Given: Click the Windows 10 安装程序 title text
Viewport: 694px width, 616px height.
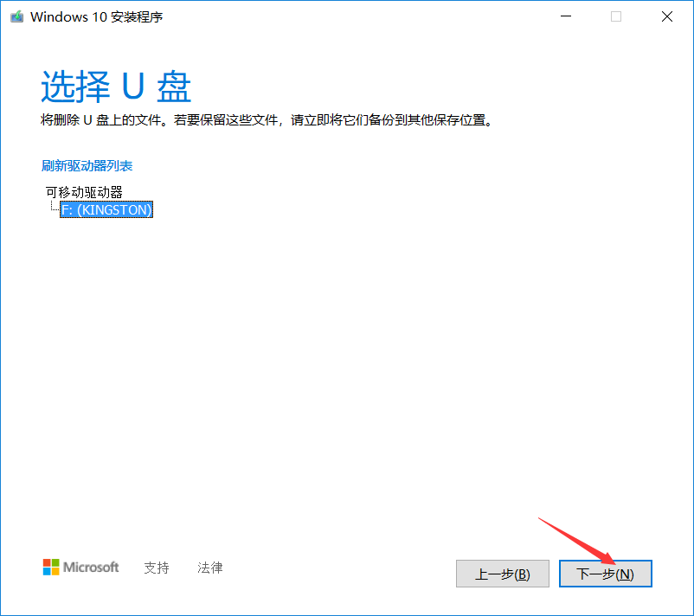Looking at the screenshot, I should pyautogui.click(x=97, y=16).
